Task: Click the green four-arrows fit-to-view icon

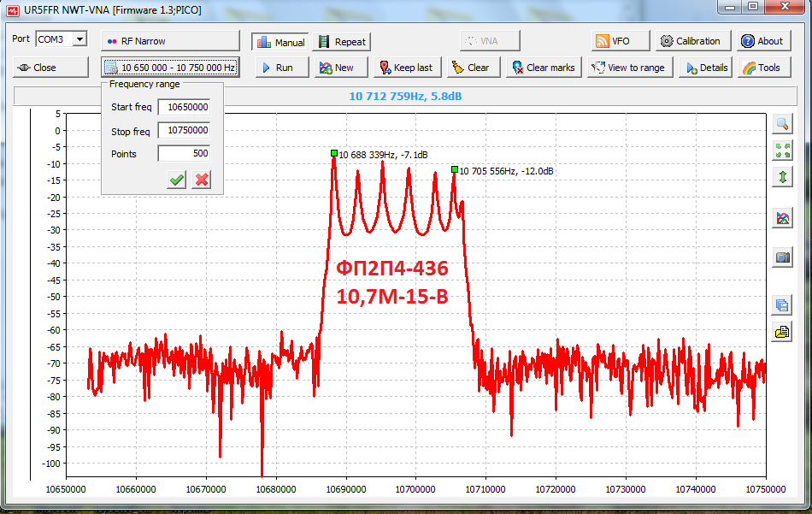Action: [781, 151]
